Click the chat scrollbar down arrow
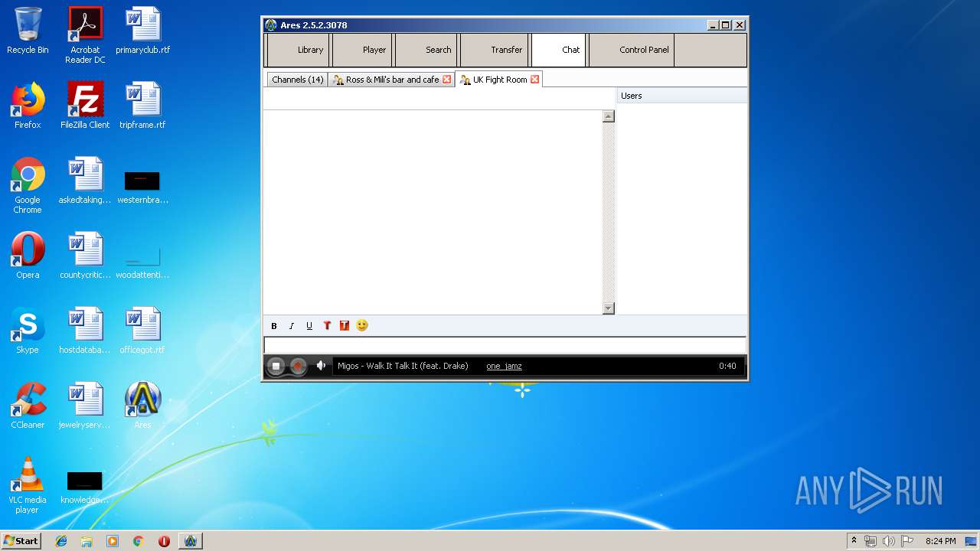Screen dimensions: 980x551 pyautogui.click(x=609, y=308)
